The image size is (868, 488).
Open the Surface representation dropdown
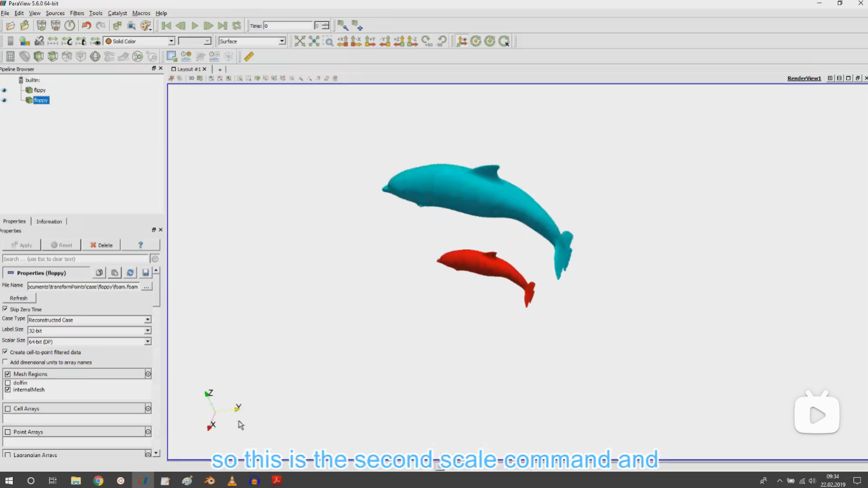point(251,41)
